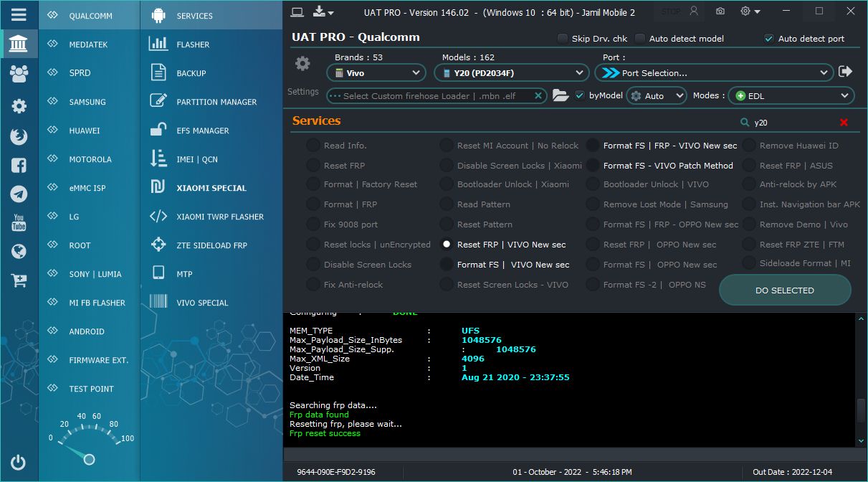Expand the Models dropdown Y20 (PD2034F)
The width and height of the screenshot is (868, 482).
point(512,72)
